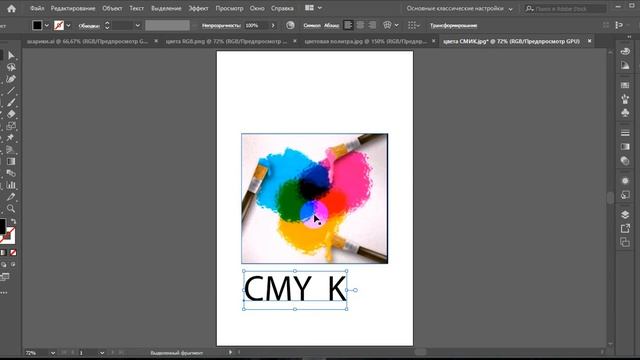
Task: Toggle None fill mode button
Action: click(x=13, y=253)
